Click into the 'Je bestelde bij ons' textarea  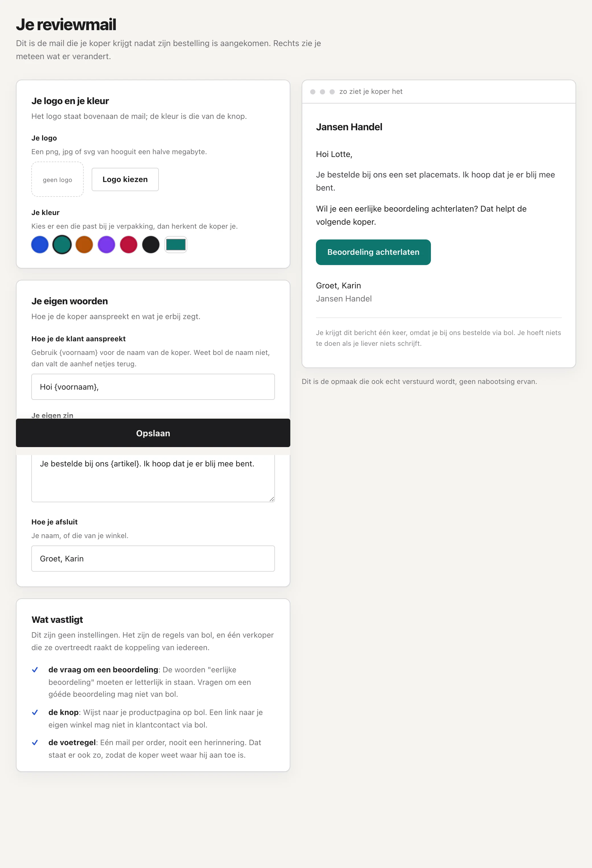153,478
